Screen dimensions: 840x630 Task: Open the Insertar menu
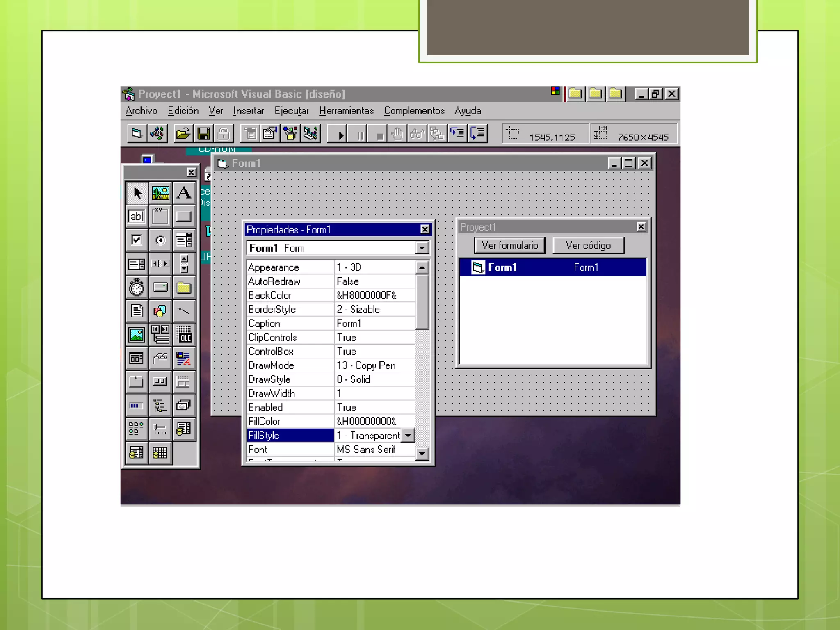[x=249, y=111]
